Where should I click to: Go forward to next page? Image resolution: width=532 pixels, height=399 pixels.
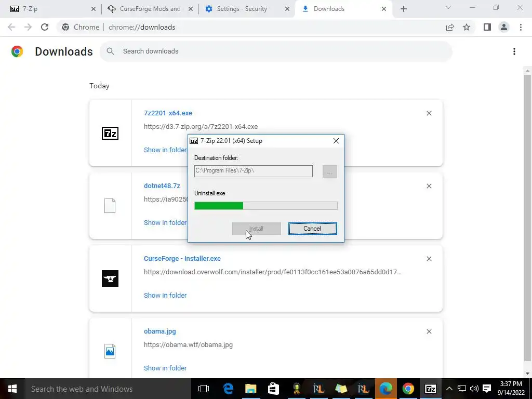pyautogui.click(x=28, y=27)
